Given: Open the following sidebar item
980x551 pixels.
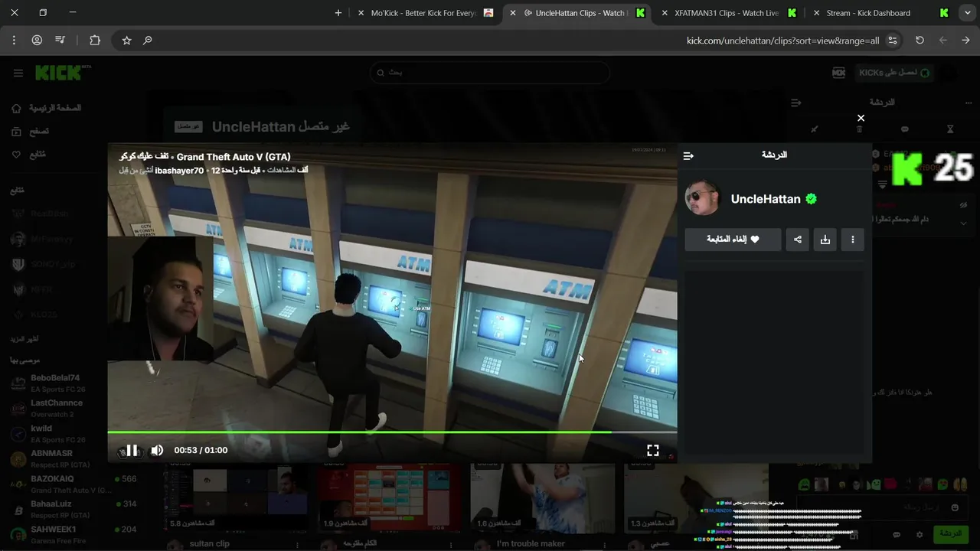Looking at the screenshot, I should pyautogui.click(x=28, y=155).
